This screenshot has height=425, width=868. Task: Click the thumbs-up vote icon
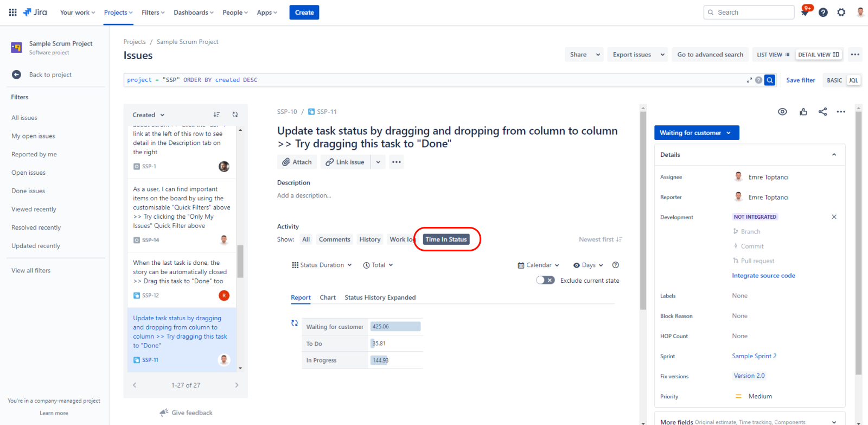[x=803, y=112]
